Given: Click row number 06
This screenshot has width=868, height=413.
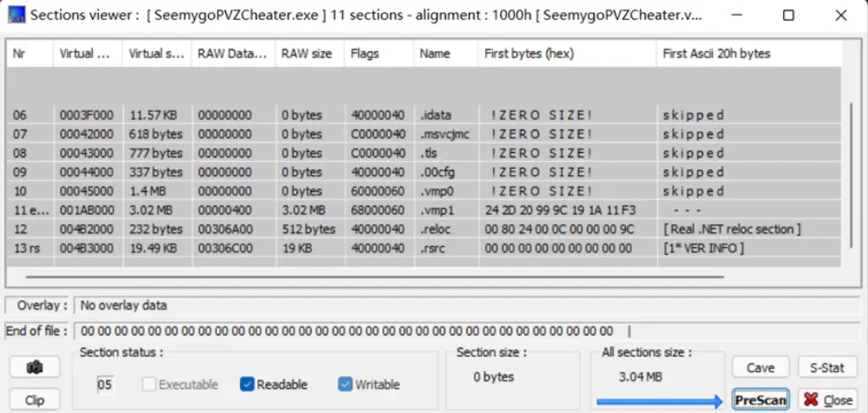Looking at the screenshot, I should (20, 115).
